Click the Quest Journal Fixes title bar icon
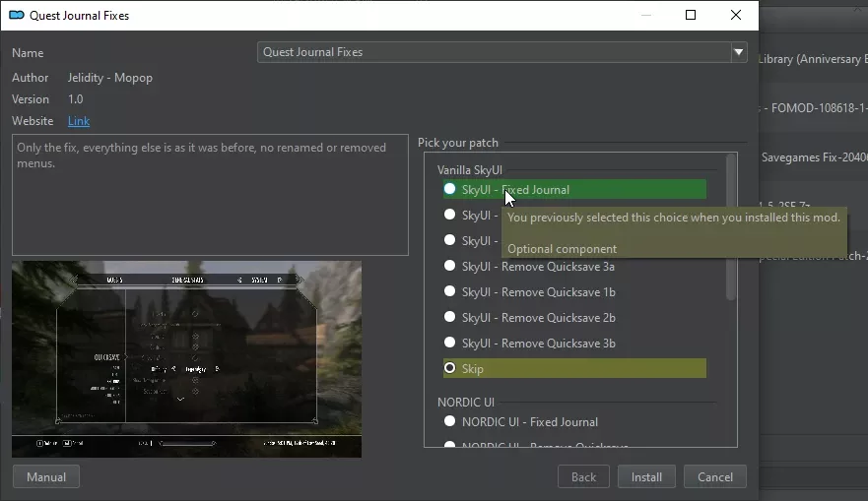 click(x=17, y=15)
